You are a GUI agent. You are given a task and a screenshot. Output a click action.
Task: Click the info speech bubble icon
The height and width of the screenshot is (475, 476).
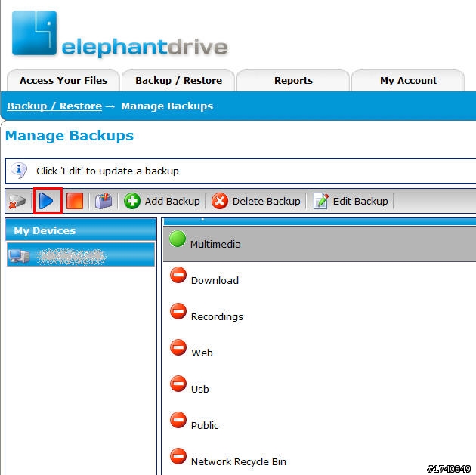[x=19, y=171]
